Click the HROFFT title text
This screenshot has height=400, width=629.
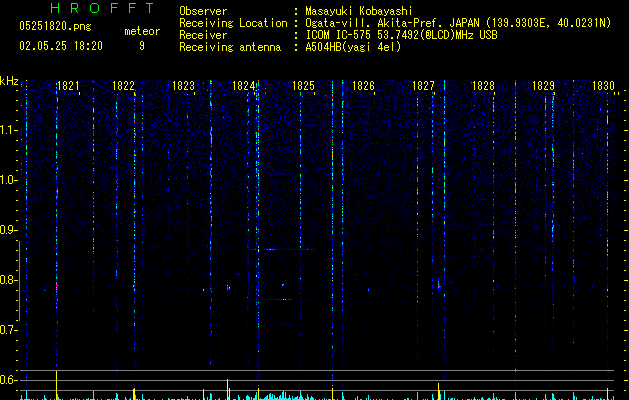click(x=102, y=8)
